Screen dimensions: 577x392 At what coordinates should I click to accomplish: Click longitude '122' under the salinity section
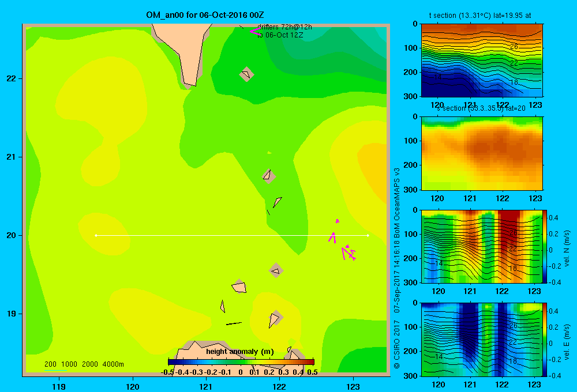(503, 198)
